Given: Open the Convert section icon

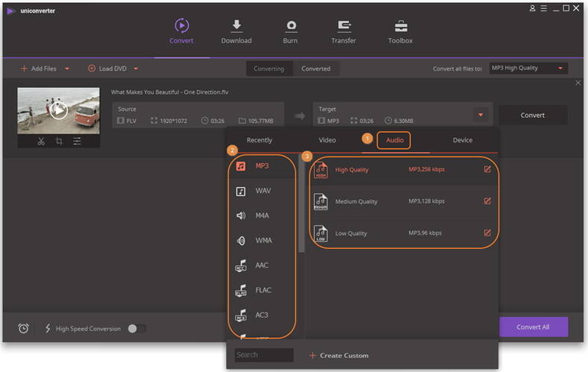Looking at the screenshot, I should [x=181, y=25].
